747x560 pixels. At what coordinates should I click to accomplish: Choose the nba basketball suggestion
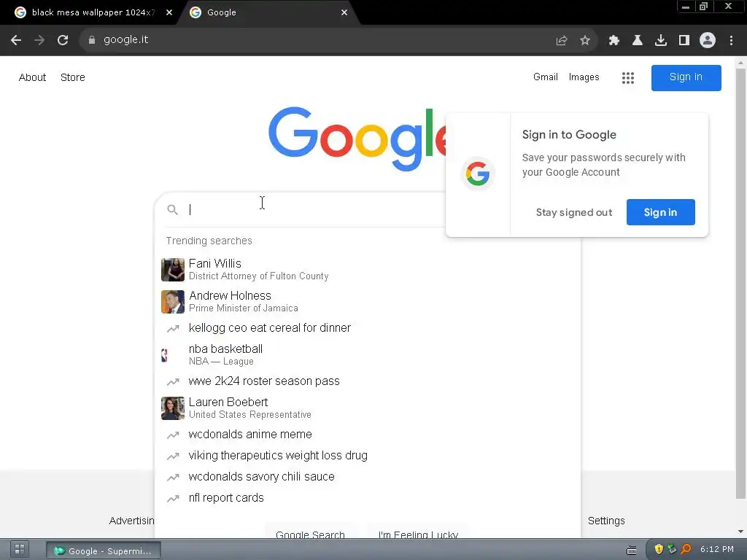(368, 355)
